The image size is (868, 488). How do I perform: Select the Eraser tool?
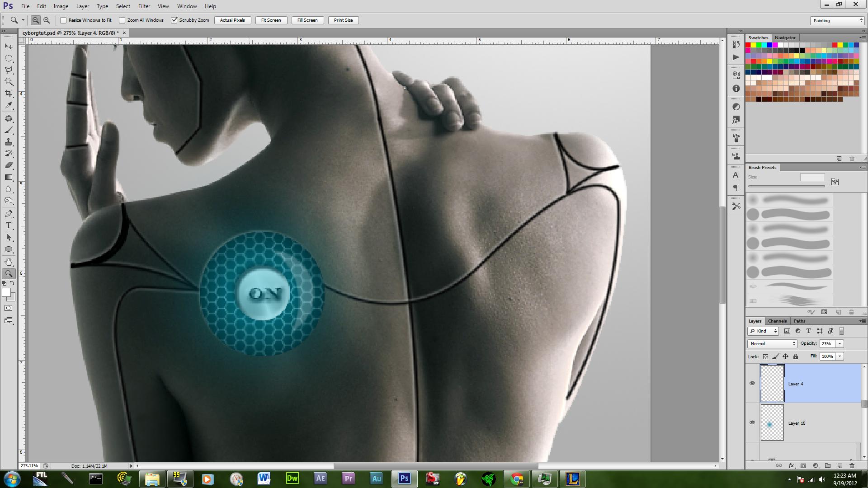[9, 165]
